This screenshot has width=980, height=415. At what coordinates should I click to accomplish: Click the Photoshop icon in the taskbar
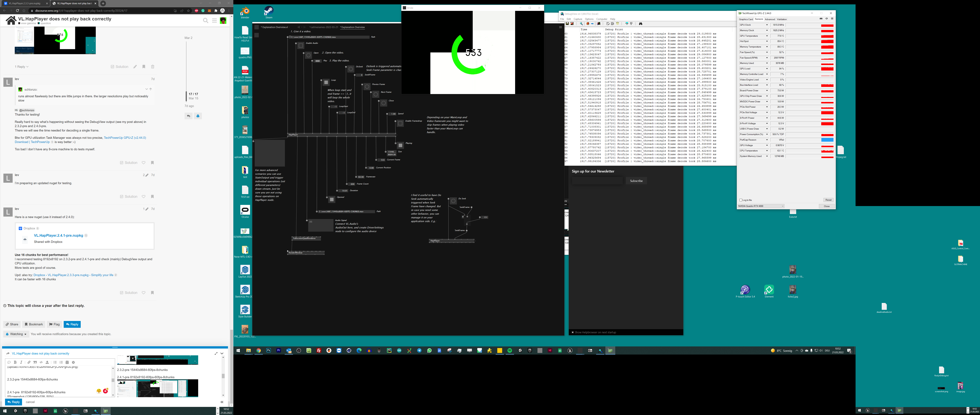(269, 351)
